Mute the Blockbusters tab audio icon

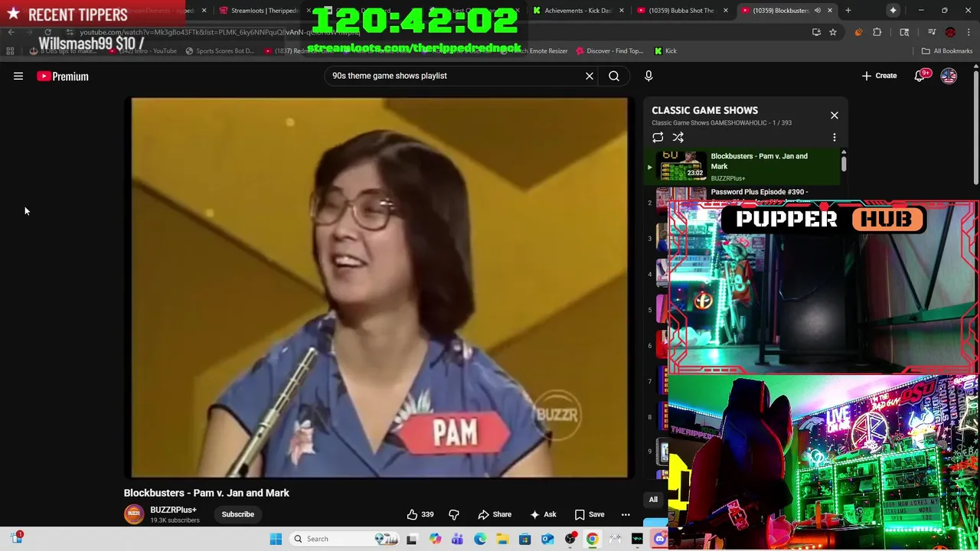click(817, 11)
